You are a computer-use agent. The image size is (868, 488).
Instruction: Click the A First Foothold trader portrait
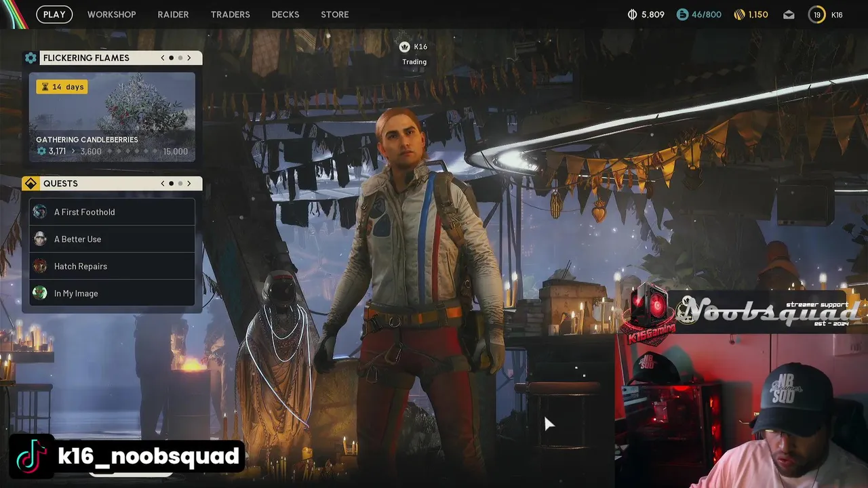pos(40,212)
